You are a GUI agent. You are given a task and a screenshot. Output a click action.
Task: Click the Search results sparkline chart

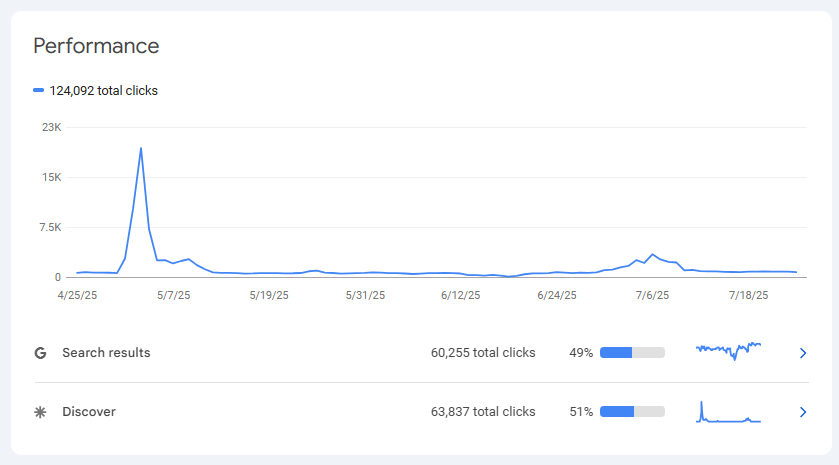tap(728, 350)
